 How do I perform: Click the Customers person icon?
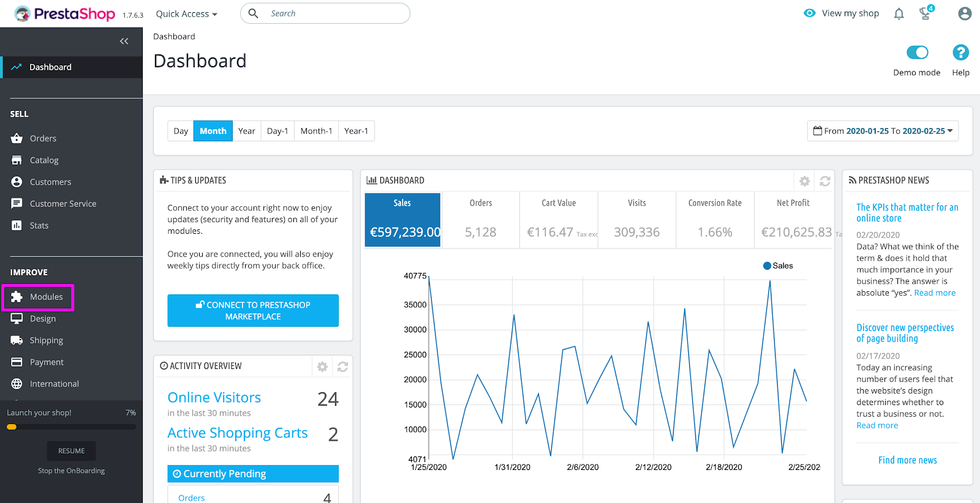click(x=17, y=182)
